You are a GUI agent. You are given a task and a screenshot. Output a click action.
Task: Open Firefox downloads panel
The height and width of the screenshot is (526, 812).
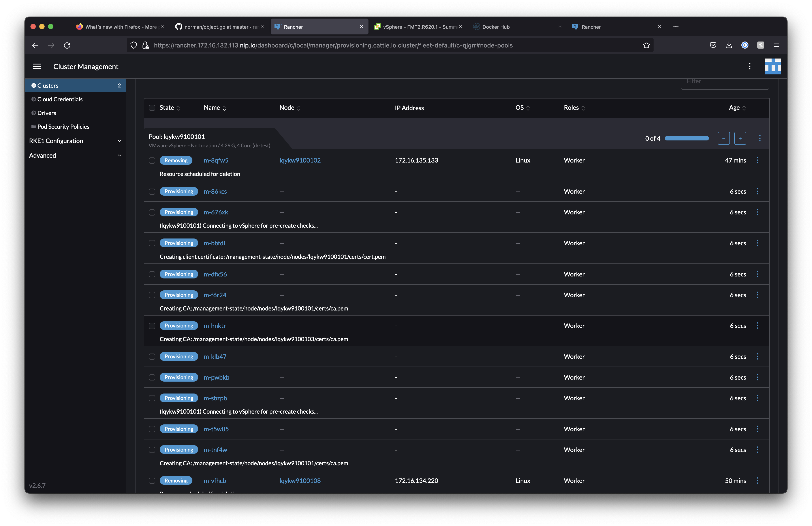click(x=729, y=45)
